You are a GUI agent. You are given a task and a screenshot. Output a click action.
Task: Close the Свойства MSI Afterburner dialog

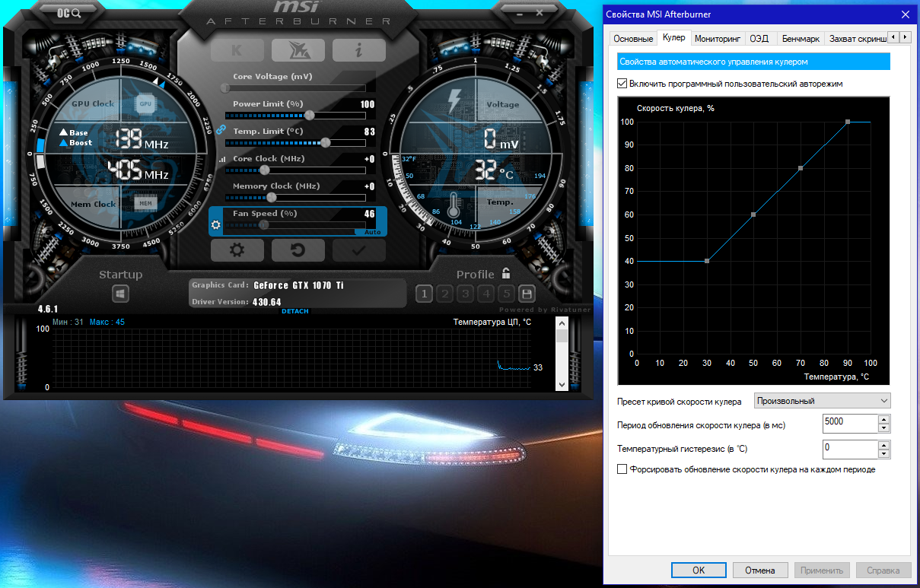(905, 14)
